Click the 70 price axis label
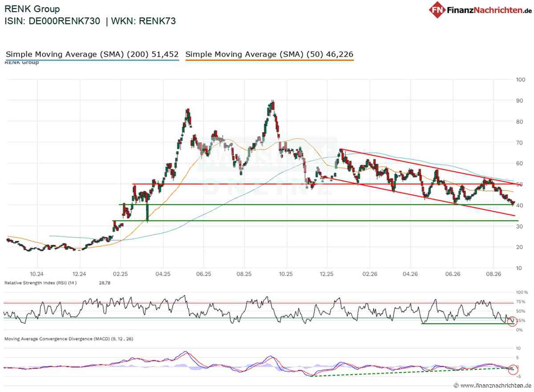 [x=519, y=142]
